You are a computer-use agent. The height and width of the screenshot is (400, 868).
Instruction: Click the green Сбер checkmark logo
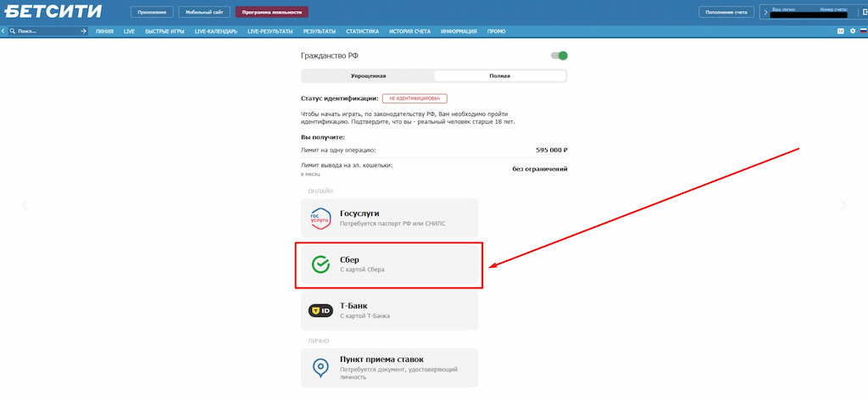320,264
